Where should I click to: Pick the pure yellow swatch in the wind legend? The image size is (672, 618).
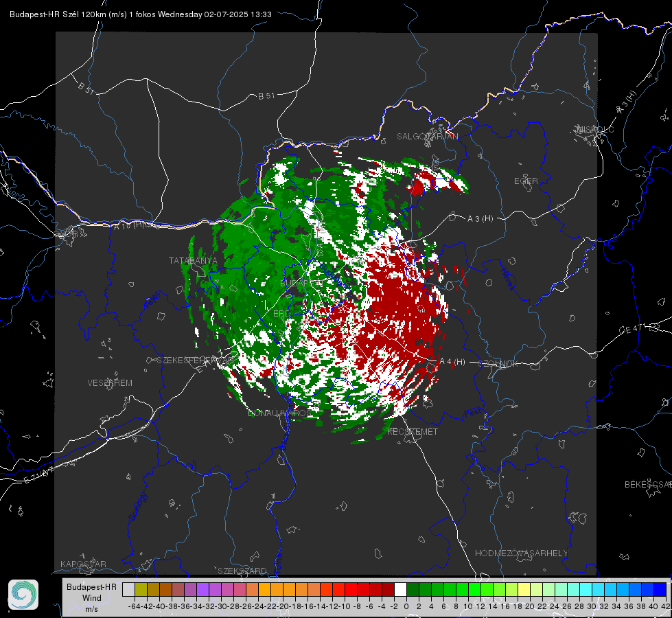pyautogui.click(x=524, y=590)
